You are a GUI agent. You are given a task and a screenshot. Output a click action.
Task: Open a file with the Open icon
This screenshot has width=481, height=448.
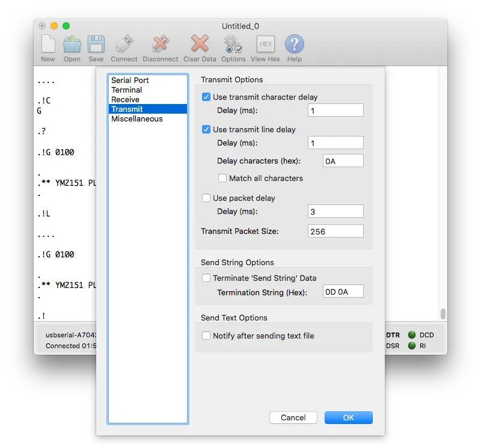click(72, 44)
